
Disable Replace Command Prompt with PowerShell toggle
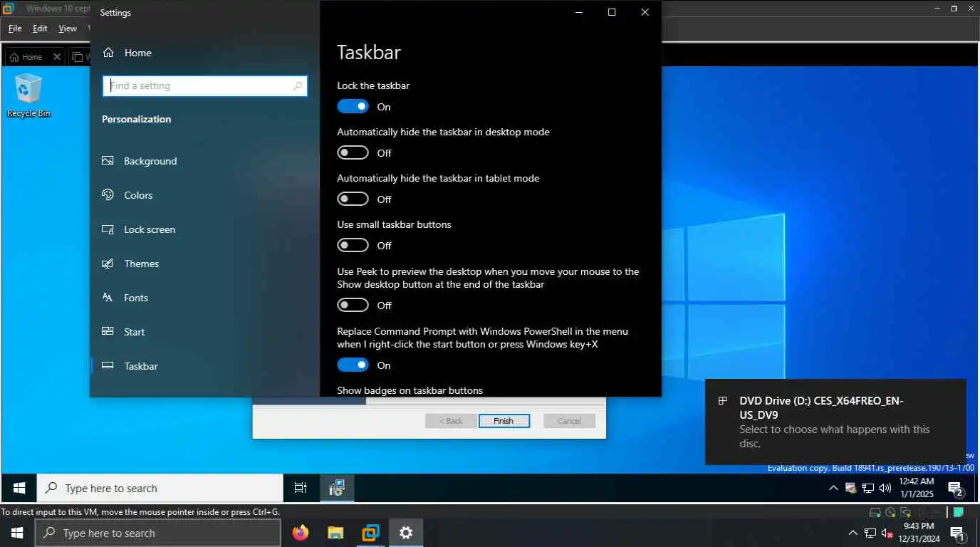[353, 365]
